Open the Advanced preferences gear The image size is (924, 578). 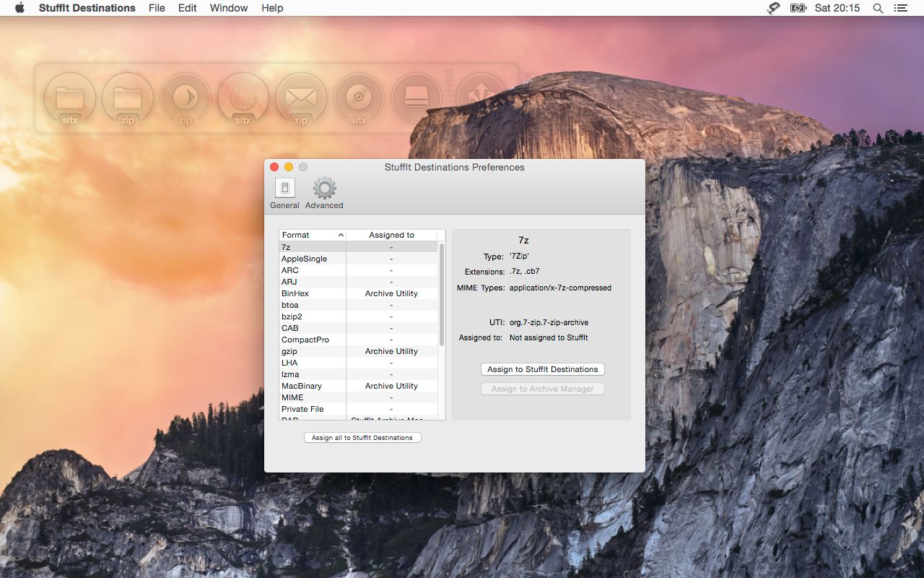point(324,193)
